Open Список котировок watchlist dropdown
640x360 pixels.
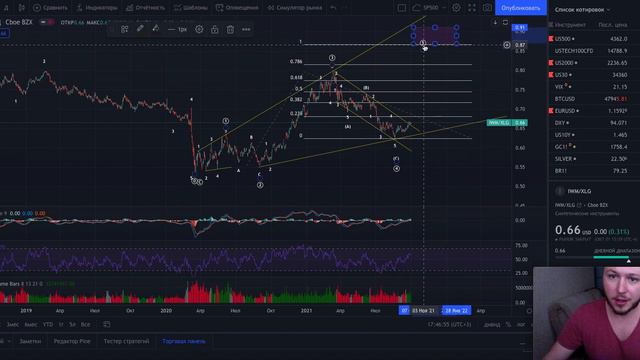[x=582, y=9]
